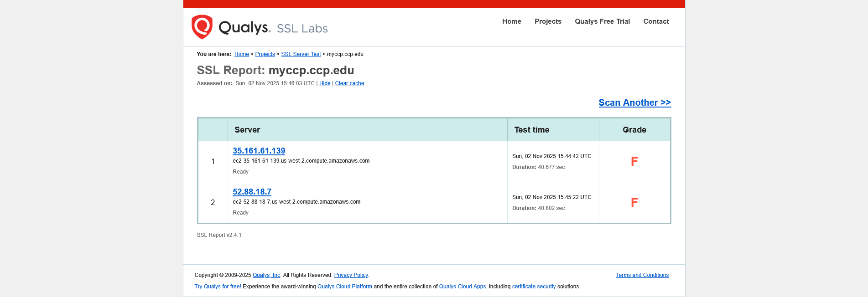Click the Home breadcrumb link
The image size is (868, 297).
(241, 54)
